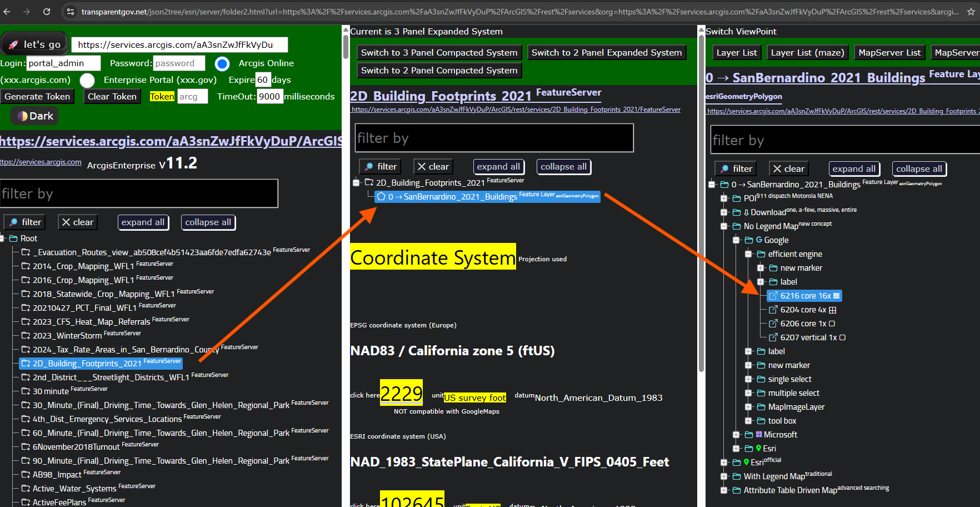Collapse the Google node
Viewport: 980px width, 507px height.
(x=736, y=240)
